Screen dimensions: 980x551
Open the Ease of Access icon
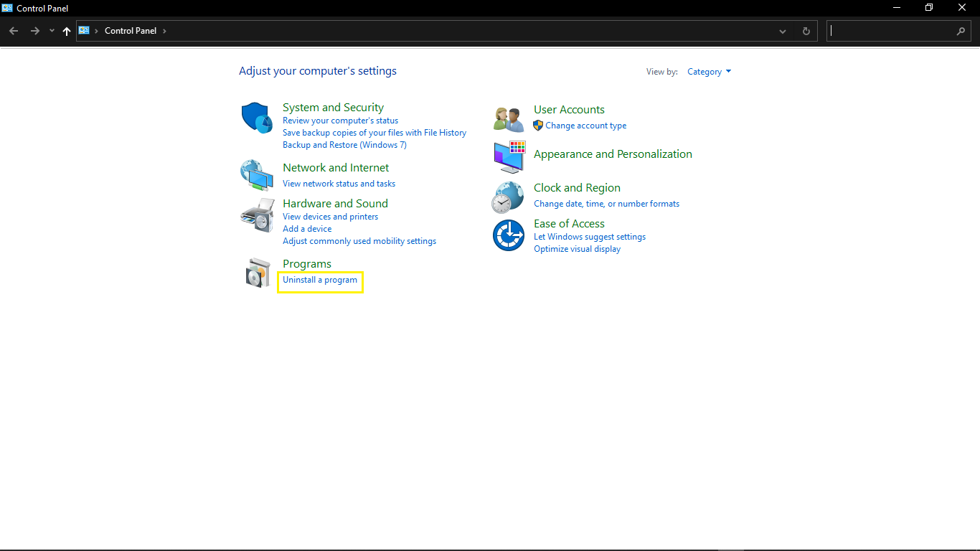click(509, 235)
